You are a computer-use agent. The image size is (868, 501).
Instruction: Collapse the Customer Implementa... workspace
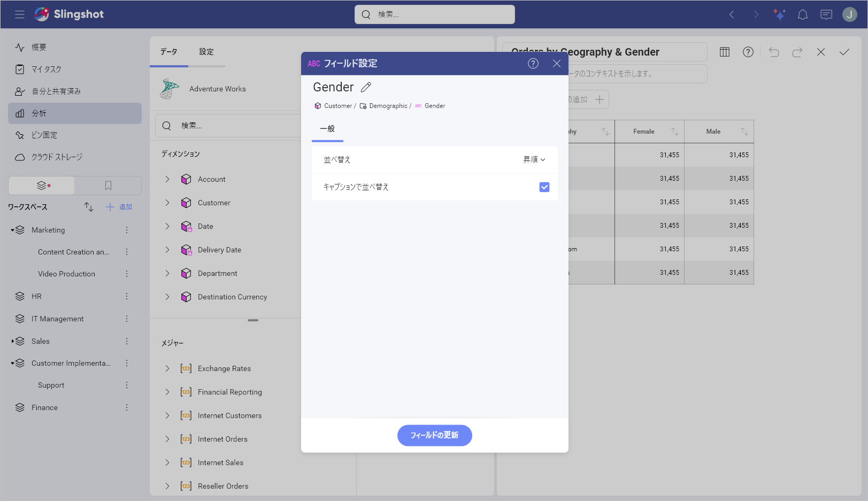click(x=12, y=364)
